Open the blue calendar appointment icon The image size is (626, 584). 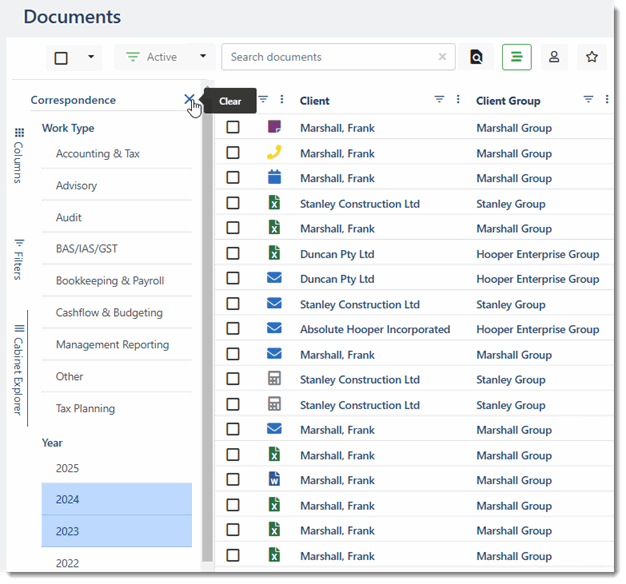point(274,177)
